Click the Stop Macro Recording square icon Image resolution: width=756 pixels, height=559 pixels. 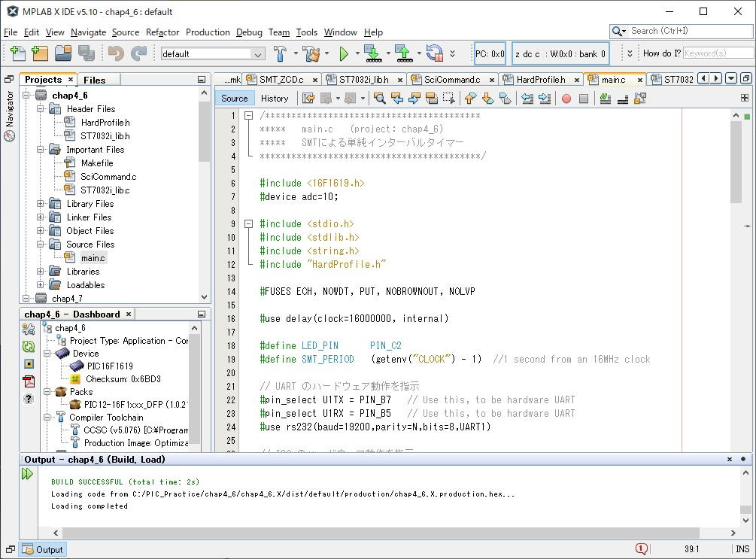point(584,99)
